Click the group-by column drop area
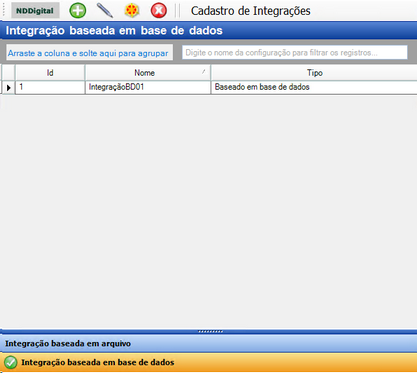The width and height of the screenshot is (417, 373). click(x=89, y=53)
